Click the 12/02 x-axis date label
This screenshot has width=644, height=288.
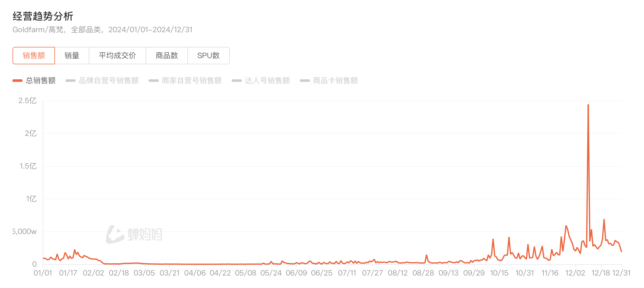click(575, 273)
